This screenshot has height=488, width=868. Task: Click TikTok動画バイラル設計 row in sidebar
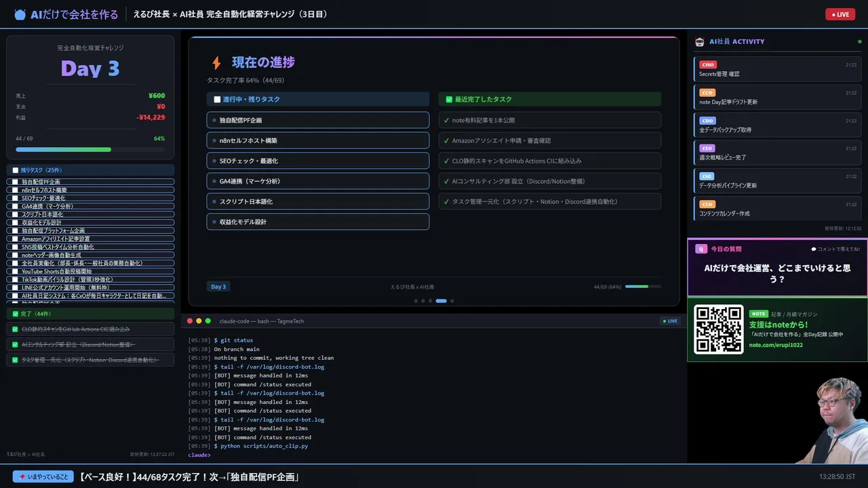(x=90, y=279)
